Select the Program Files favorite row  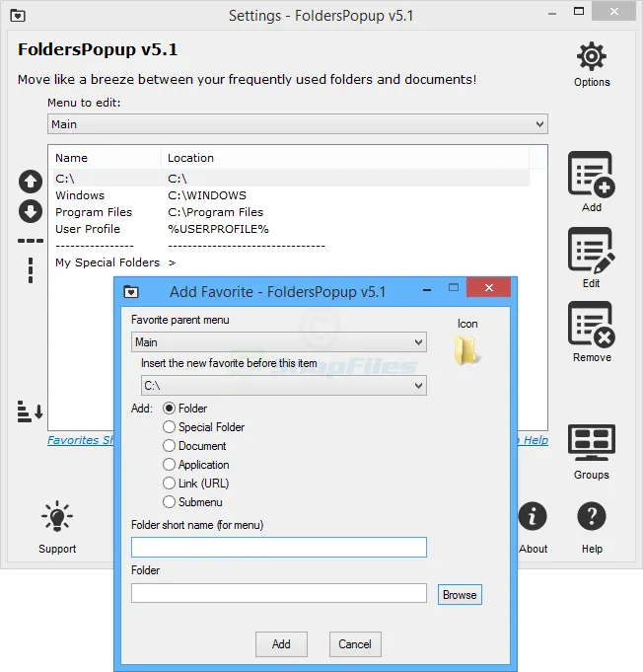pos(291,212)
